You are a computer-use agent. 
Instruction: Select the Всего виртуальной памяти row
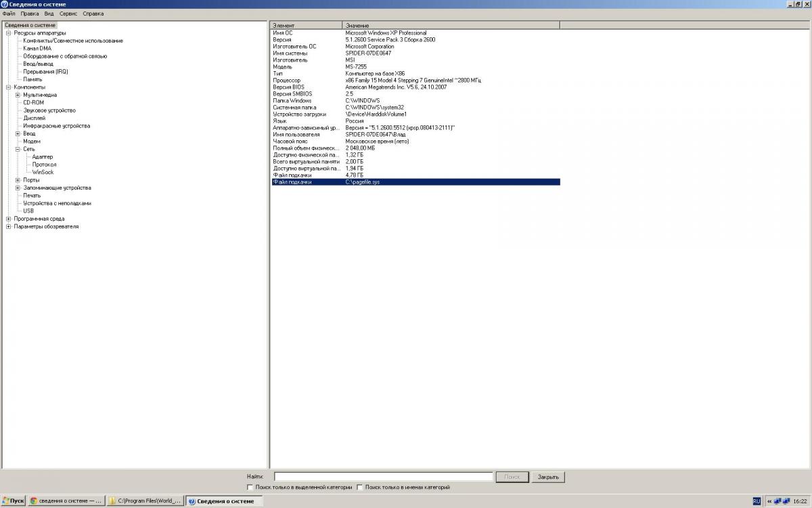coord(415,162)
